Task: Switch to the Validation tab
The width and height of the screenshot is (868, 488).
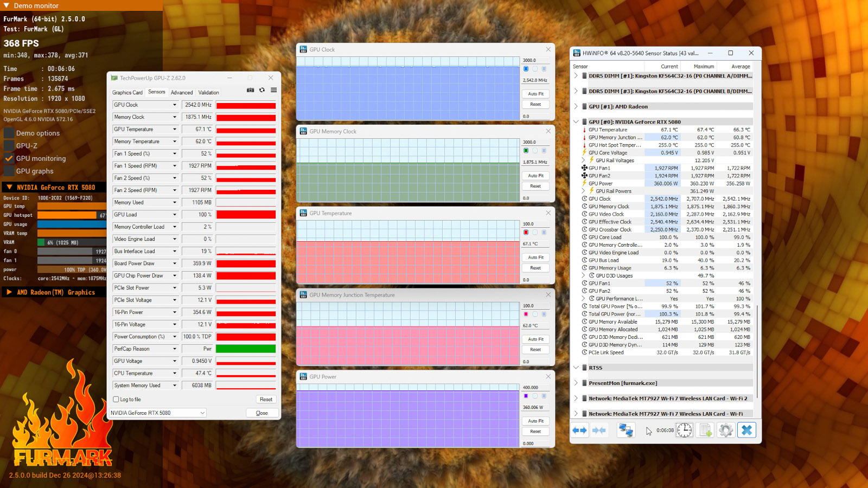Action: (209, 93)
